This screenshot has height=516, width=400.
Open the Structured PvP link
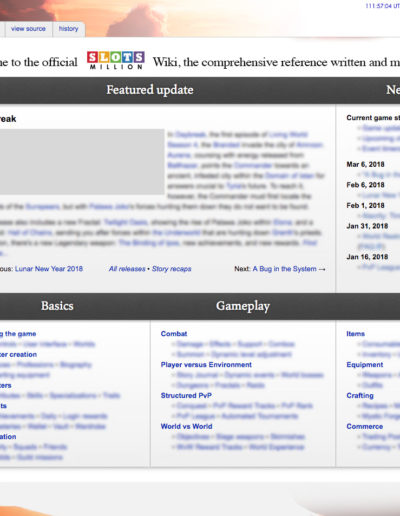(x=186, y=395)
